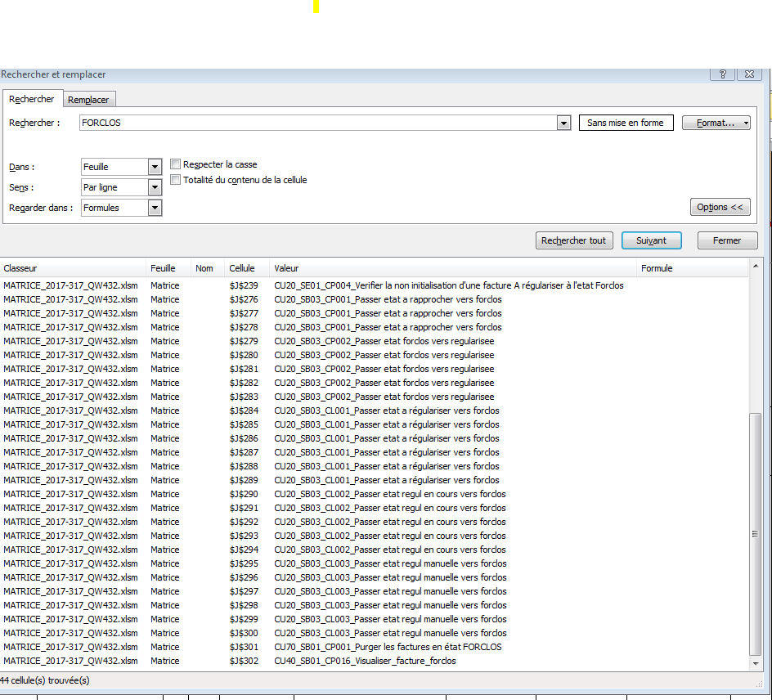Select result row for cell $J$287
The width and height of the screenshot is (772, 700).
coord(375,452)
